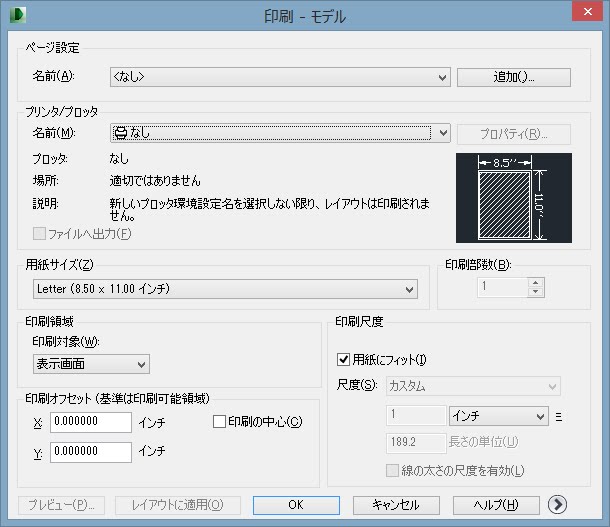Open the 印刷対象 表示画面 dropdown

coord(91,364)
